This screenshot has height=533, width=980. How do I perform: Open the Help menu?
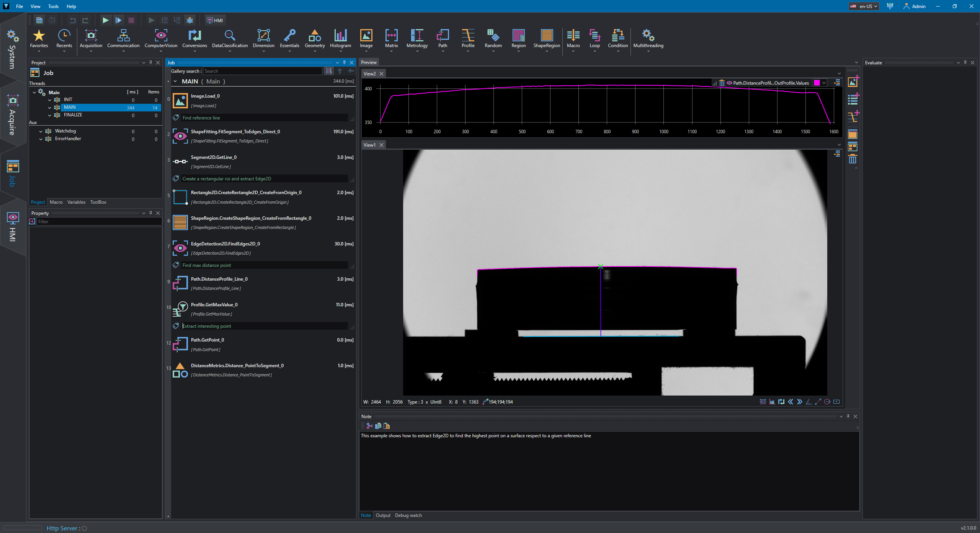point(71,6)
